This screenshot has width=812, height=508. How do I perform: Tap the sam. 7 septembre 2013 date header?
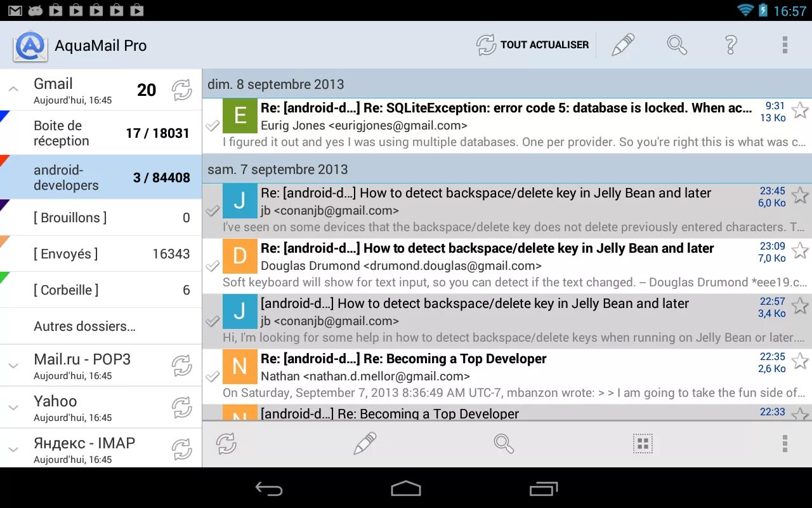507,170
